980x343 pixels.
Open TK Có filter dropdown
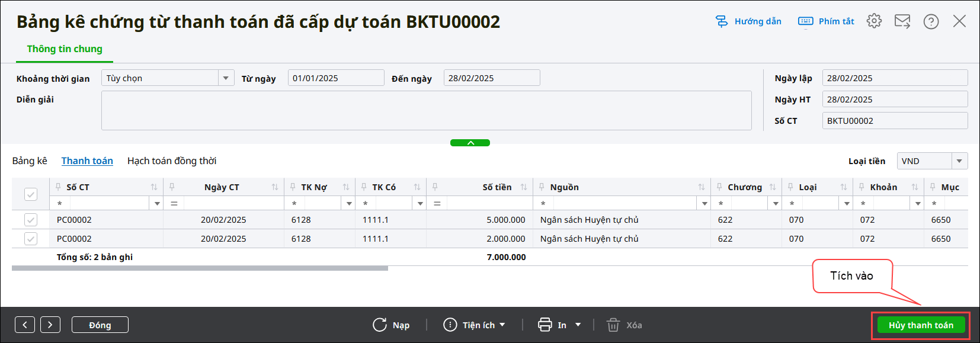tap(420, 203)
